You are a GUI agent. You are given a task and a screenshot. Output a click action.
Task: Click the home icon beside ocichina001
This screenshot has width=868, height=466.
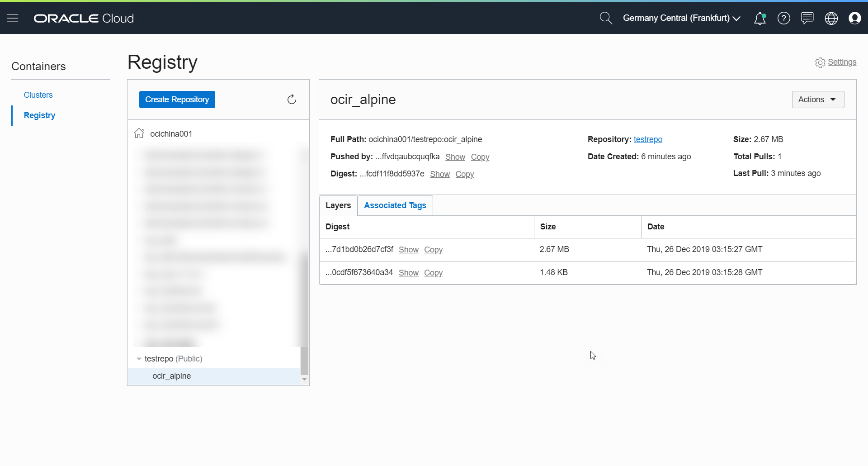(139, 133)
